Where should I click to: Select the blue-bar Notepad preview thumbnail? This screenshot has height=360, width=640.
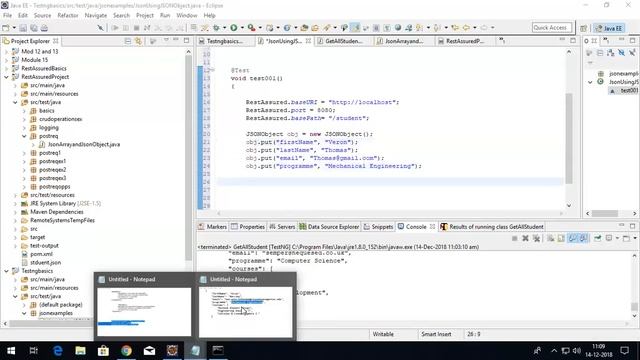[x=144, y=312]
